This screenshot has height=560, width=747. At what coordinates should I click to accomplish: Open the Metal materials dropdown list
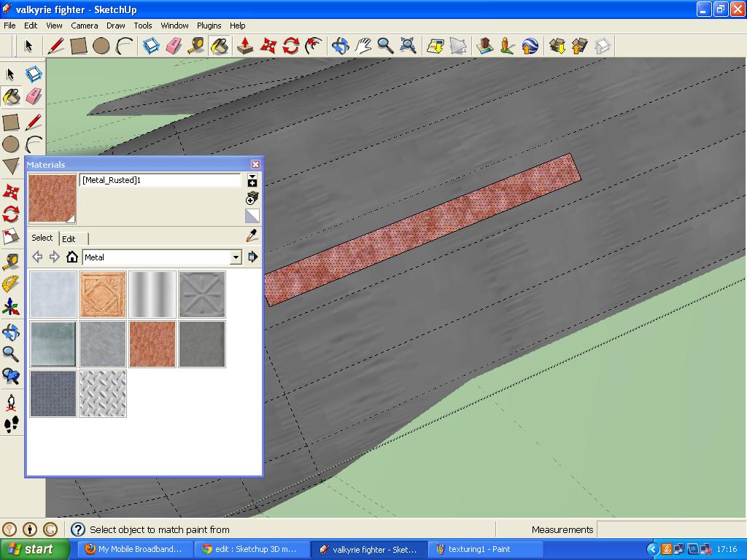[235, 257]
